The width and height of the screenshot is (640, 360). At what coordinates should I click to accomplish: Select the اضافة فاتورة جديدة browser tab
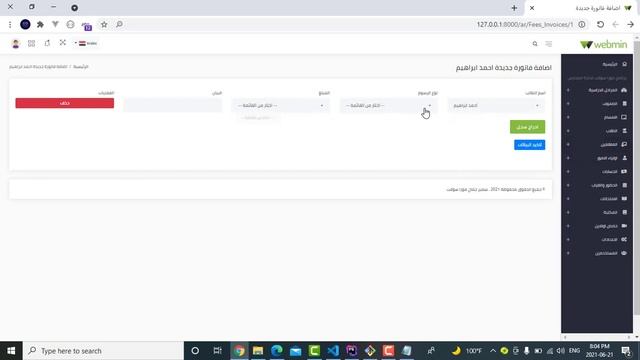[581, 8]
